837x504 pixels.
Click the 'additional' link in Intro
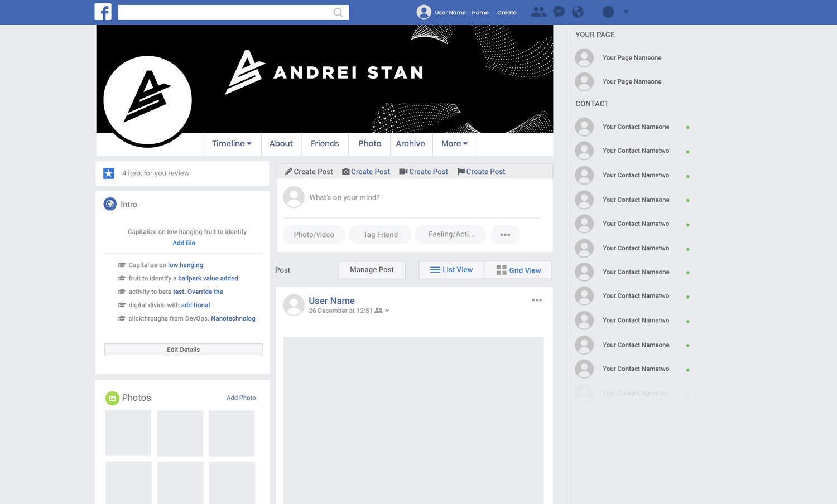196,306
